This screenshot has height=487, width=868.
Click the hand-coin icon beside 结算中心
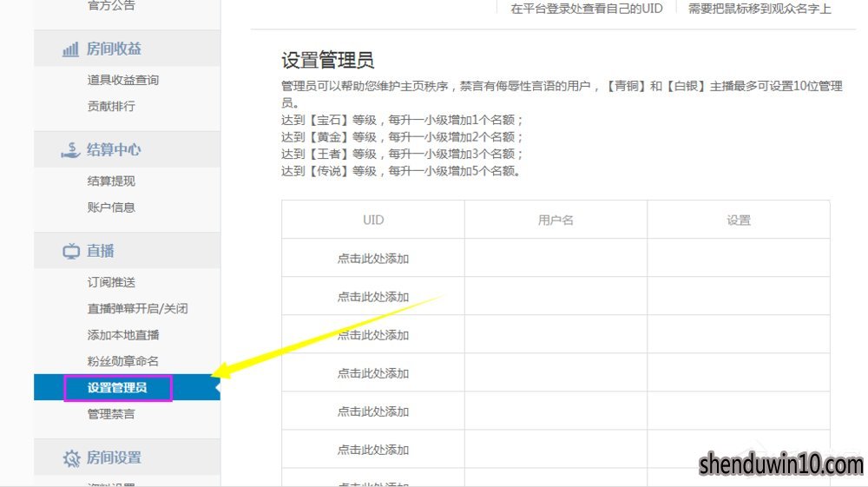(70, 150)
